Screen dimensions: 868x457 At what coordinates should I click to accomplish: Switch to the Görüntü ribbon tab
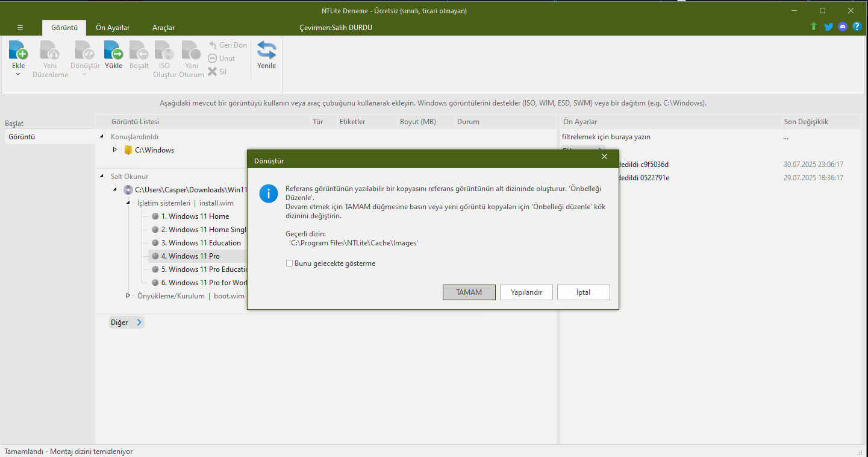pos(64,28)
